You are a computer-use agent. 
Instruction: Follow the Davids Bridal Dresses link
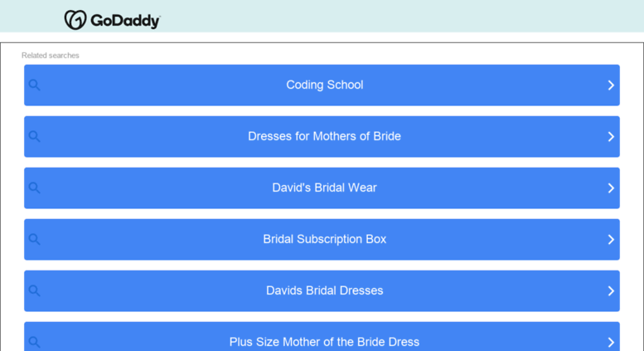click(x=322, y=290)
